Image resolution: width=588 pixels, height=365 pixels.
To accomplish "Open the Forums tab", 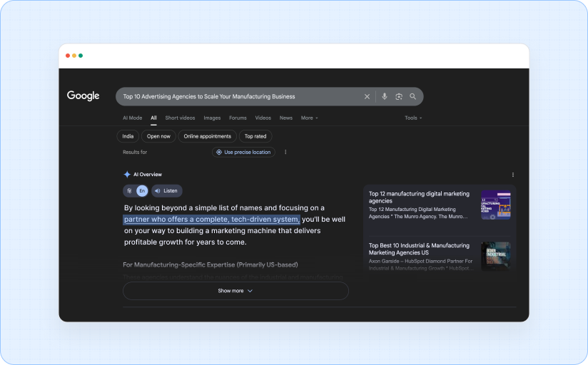I will [238, 118].
